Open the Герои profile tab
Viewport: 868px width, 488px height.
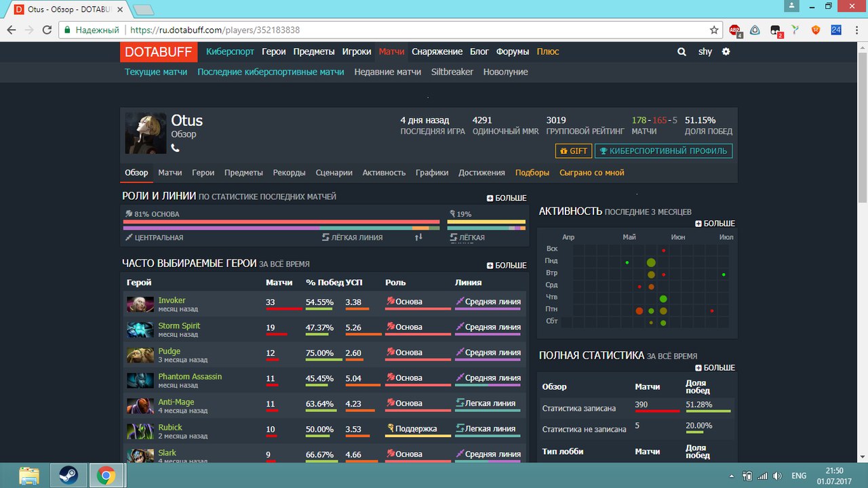203,173
